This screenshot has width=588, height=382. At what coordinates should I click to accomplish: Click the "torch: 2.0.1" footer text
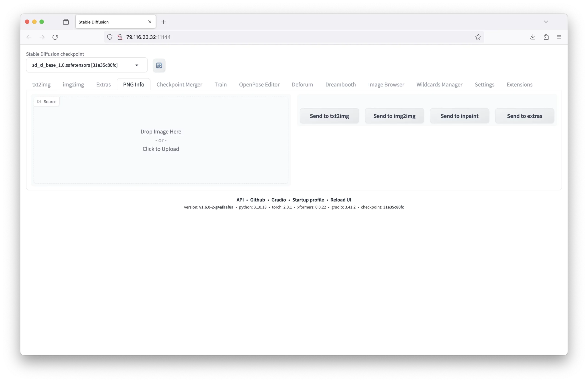click(x=282, y=207)
